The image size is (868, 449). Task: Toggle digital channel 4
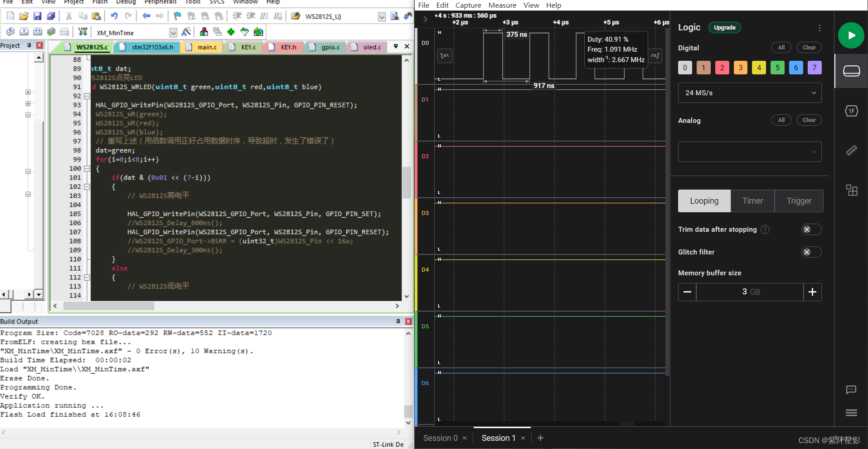(x=759, y=68)
